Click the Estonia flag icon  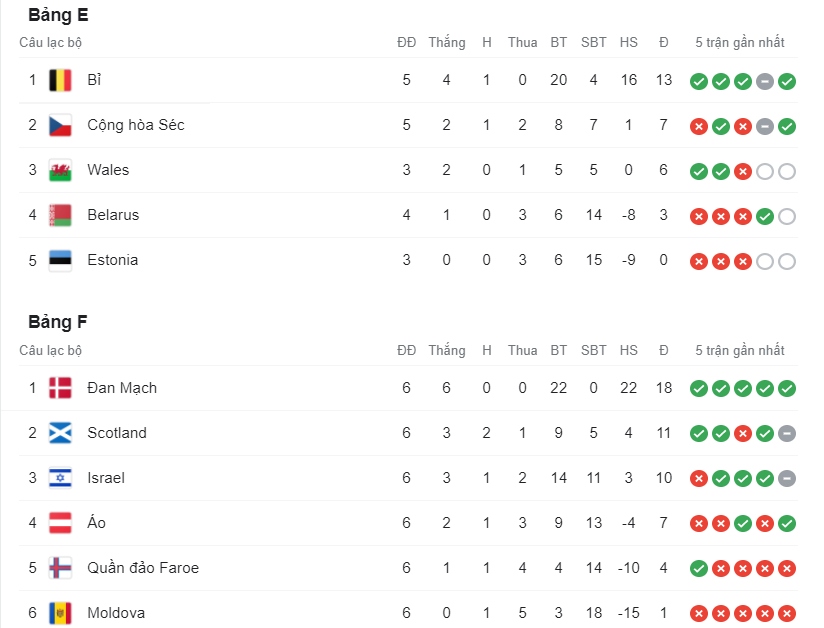click(60, 260)
